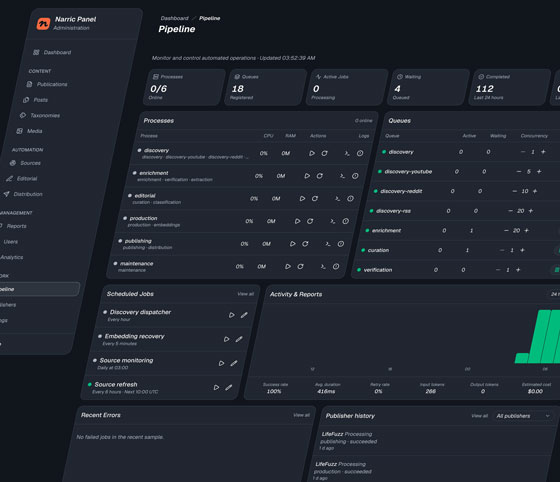Restart the maintenance process

coord(300,266)
